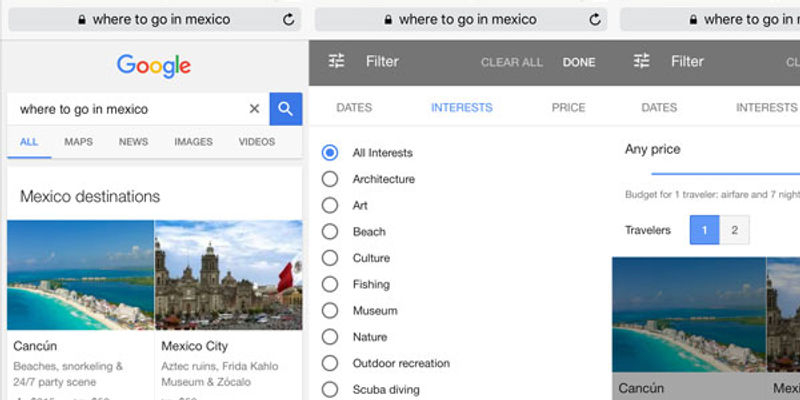Reload the first browser tab page
Image resolution: width=800 pixels, height=400 pixels.
[289, 20]
